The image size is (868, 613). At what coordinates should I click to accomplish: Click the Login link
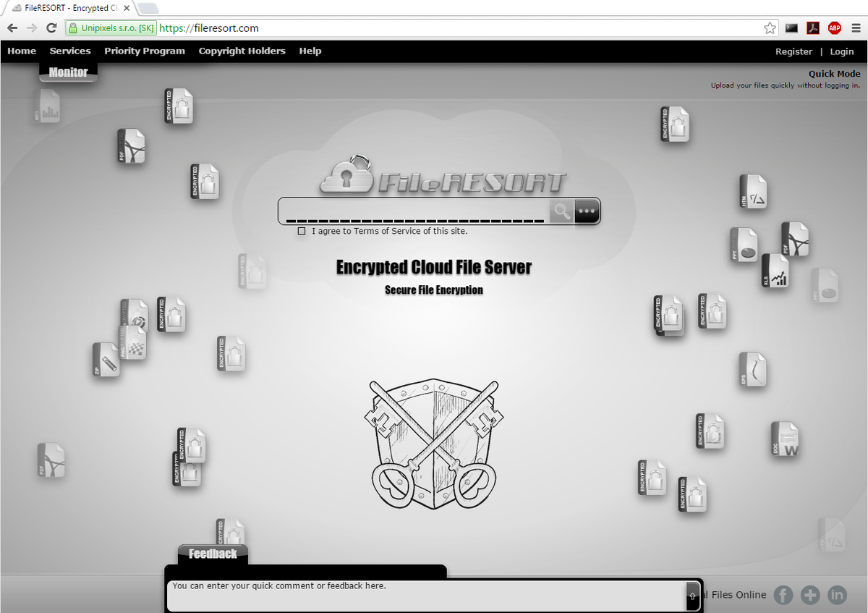(x=842, y=51)
